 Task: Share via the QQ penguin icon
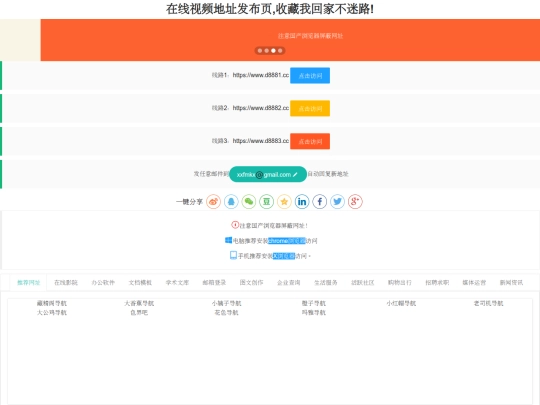coord(231,201)
